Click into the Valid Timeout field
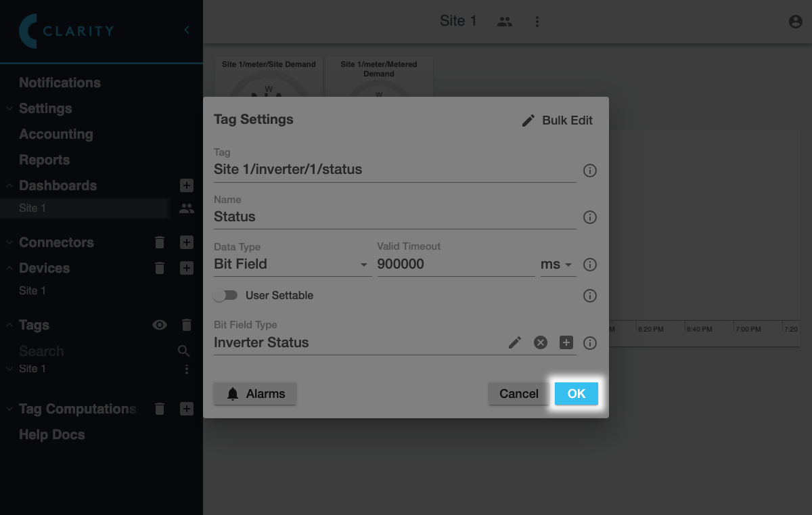This screenshot has width=812, height=515. click(455, 265)
